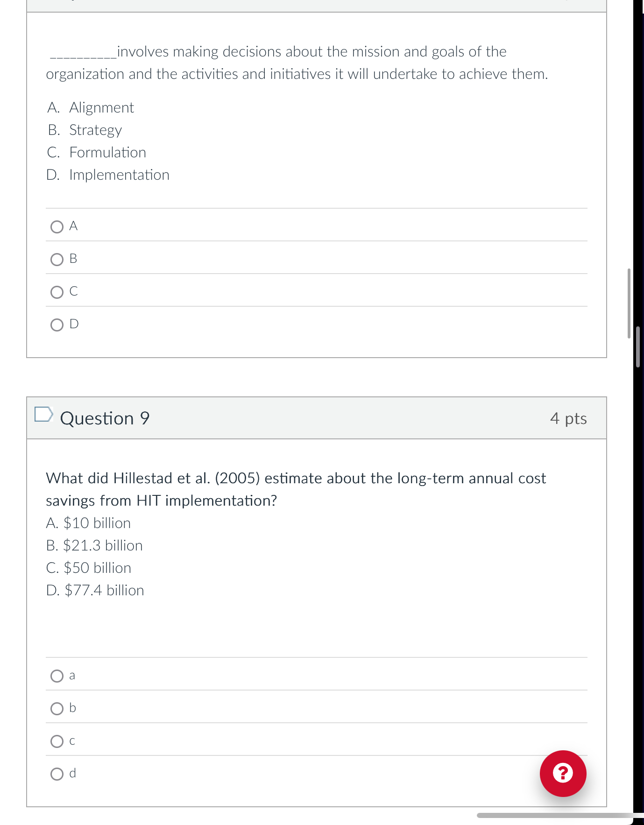Click option text D. $77.4 billion
The image size is (644, 825).
click(95, 590)
